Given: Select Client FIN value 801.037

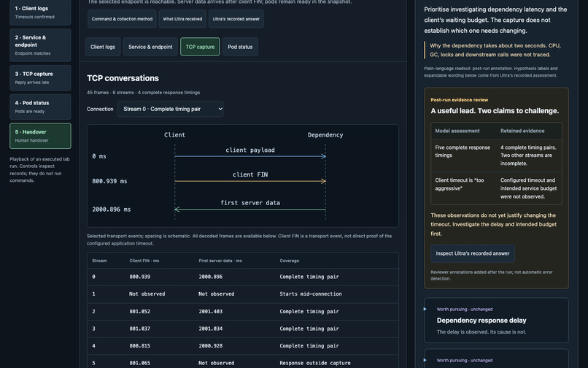Looking at the screenshot, I should coord(139,329).
